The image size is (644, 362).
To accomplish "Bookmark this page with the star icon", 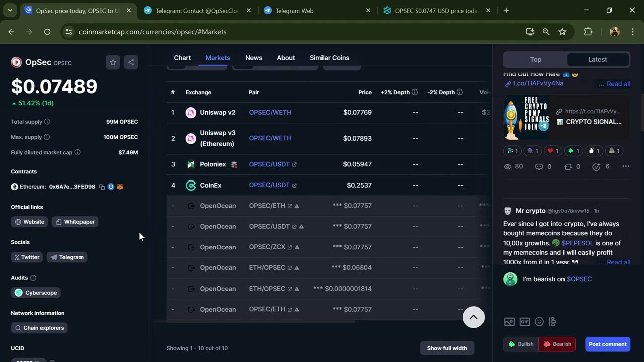I will (x=562, y=32).
